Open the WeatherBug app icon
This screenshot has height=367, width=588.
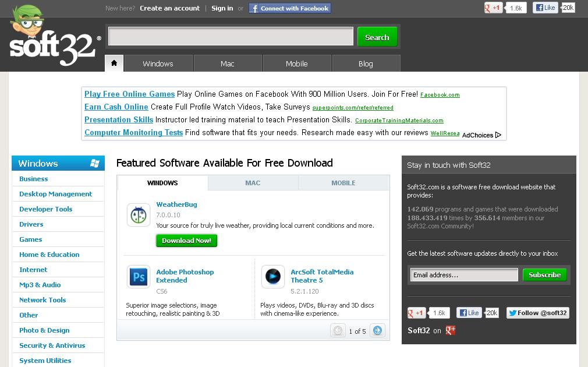coord(139,215)
